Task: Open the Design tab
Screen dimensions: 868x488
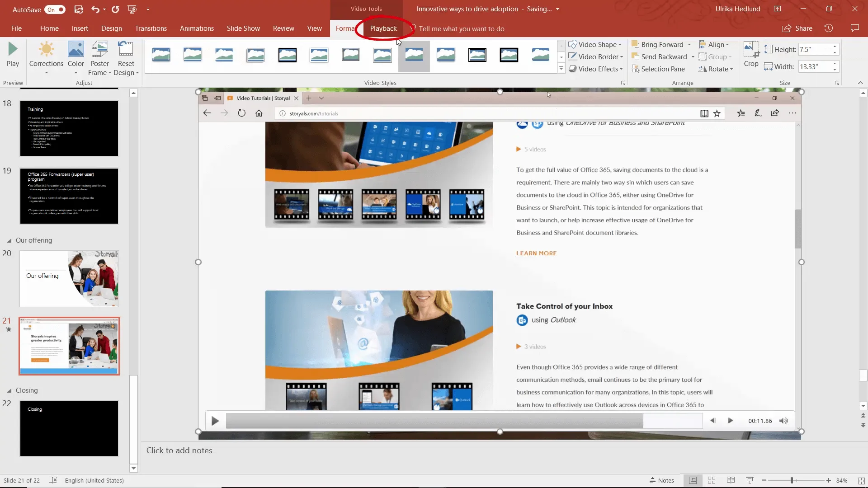Action: 112,28
